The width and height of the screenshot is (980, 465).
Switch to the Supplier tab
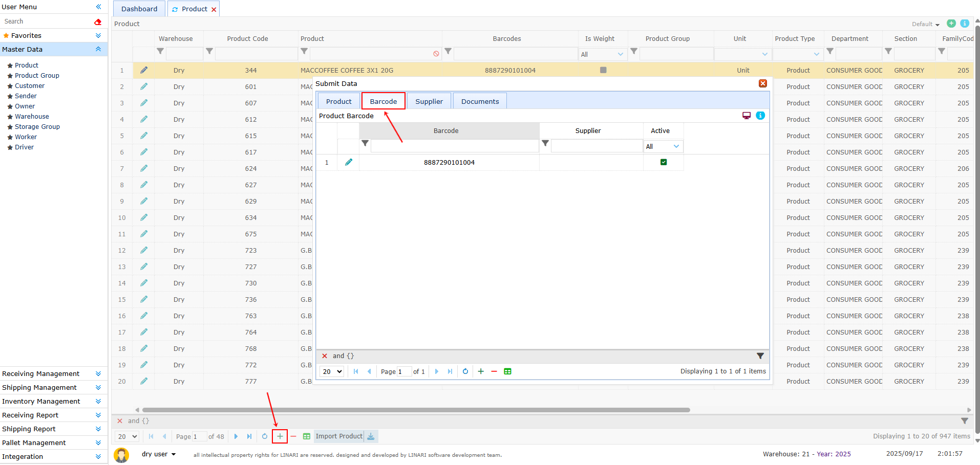[429, 101]
